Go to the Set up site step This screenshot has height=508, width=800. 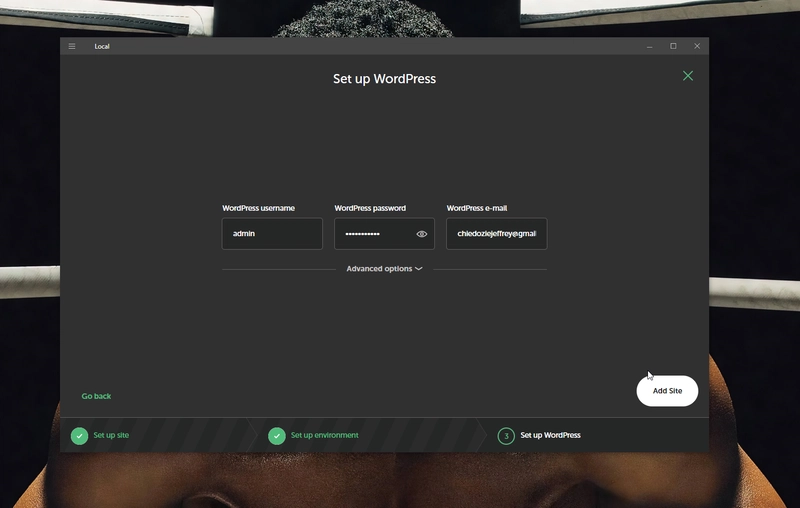(x=111, y=435)
